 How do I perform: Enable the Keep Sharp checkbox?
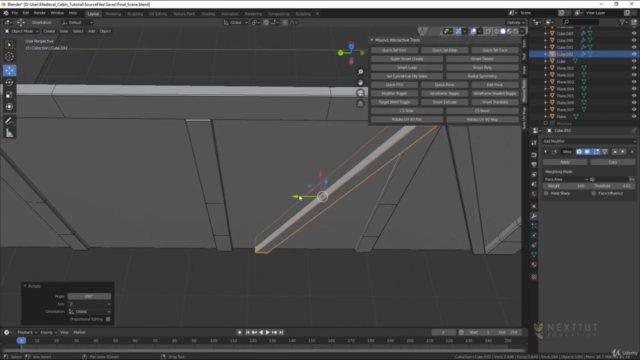(546, 193)
